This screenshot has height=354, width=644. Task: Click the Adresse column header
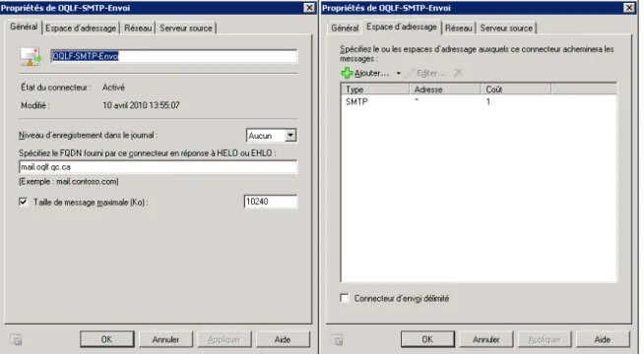pos(445,89)
